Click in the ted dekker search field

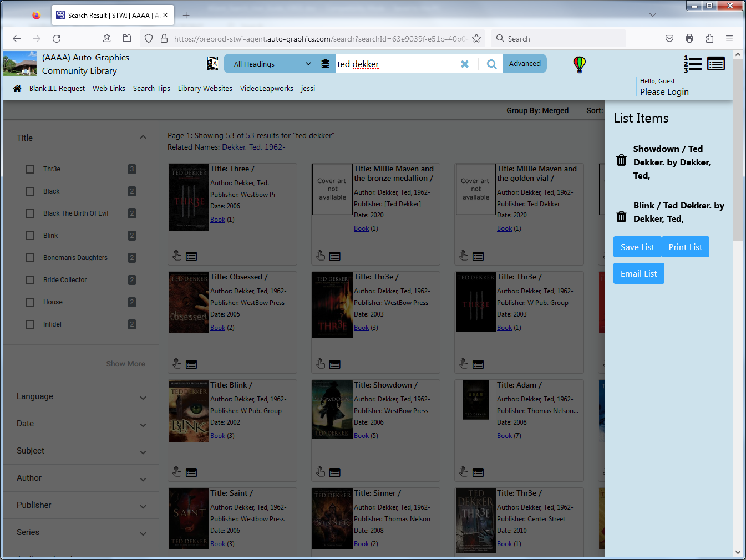[397, 64]
